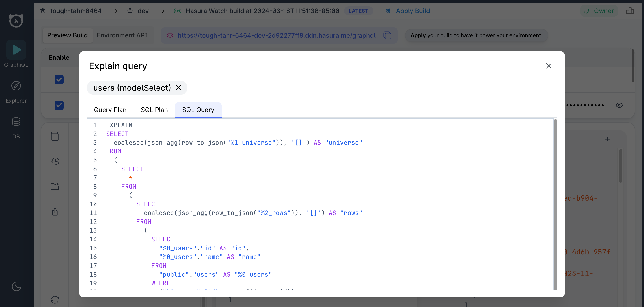Click the watch build broadcast icon
This screenshot has width=644, height=307.
click(177, 11)
